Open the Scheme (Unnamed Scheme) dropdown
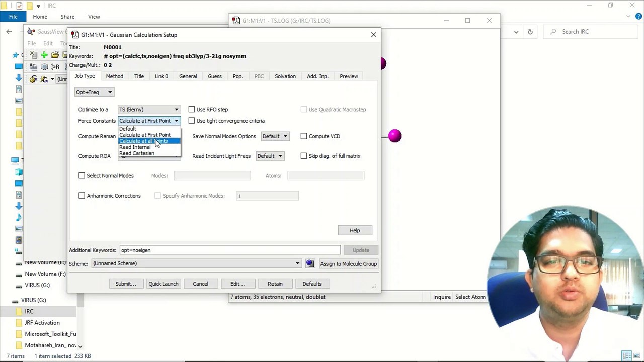The height and width of the screenshot is (362, 644). click(x=196, y=263)
